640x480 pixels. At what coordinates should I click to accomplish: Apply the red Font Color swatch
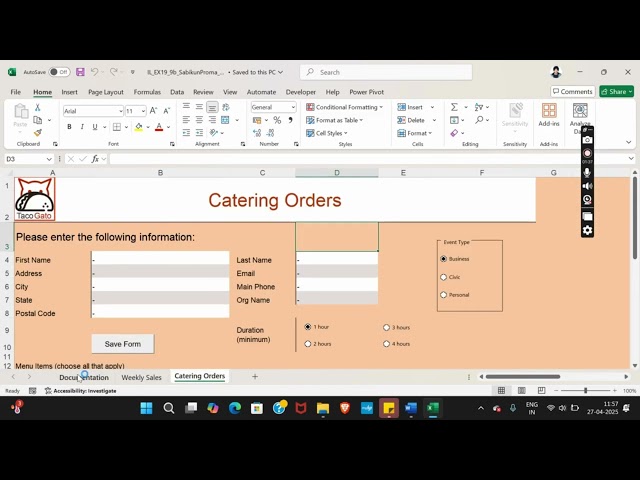pyautogui.click(x=159, y=127)
